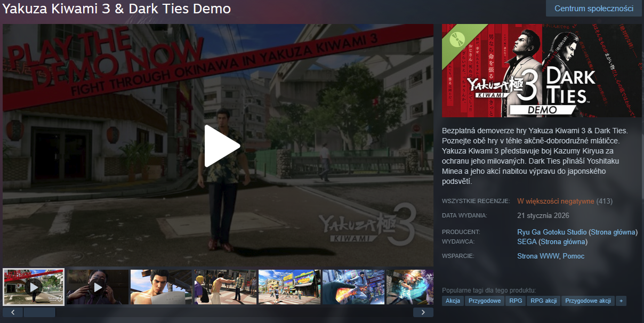Expand tags with the plus button
This screenshot has height=323, width=644.
point(621,301)
